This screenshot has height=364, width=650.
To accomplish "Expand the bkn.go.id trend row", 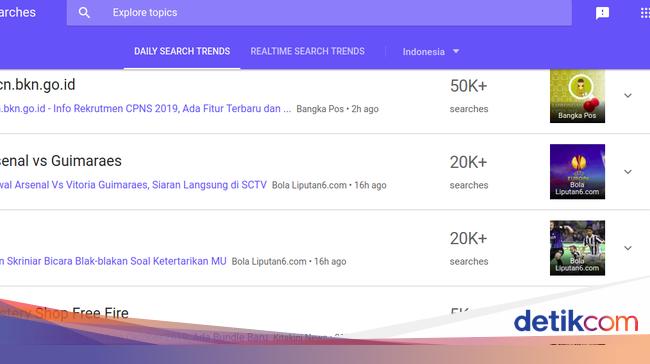I will click(628, 95).
